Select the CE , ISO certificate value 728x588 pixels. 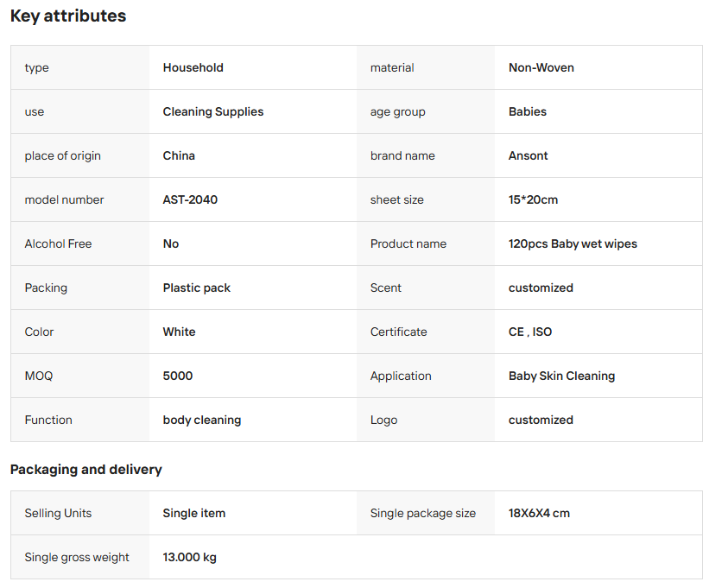point(530,332)
